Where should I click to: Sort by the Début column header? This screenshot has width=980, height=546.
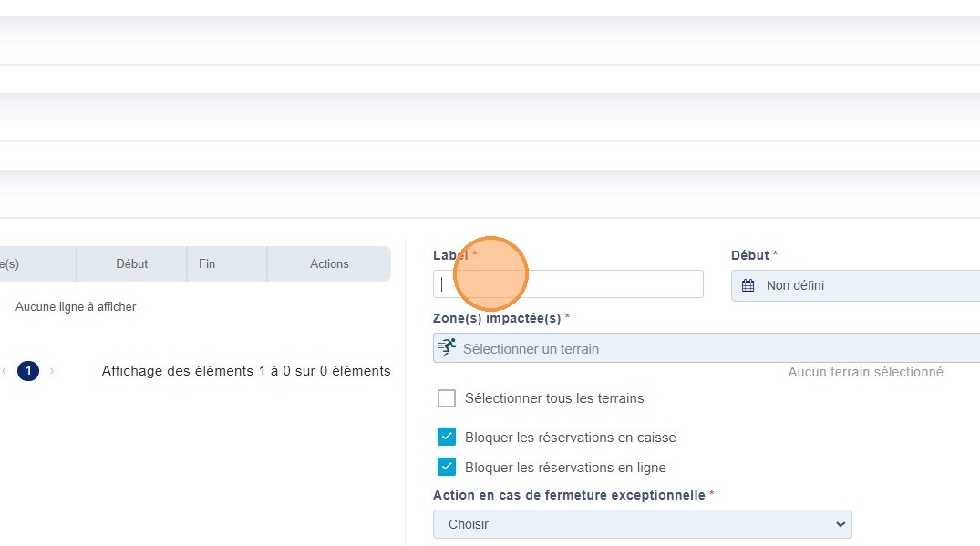[132, 263]
